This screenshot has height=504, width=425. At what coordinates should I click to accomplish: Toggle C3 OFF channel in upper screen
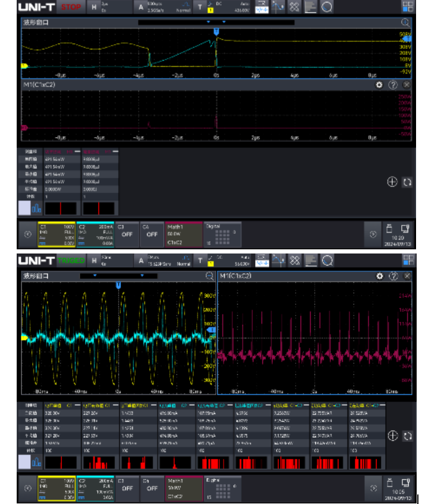click(x=126, y=234)
